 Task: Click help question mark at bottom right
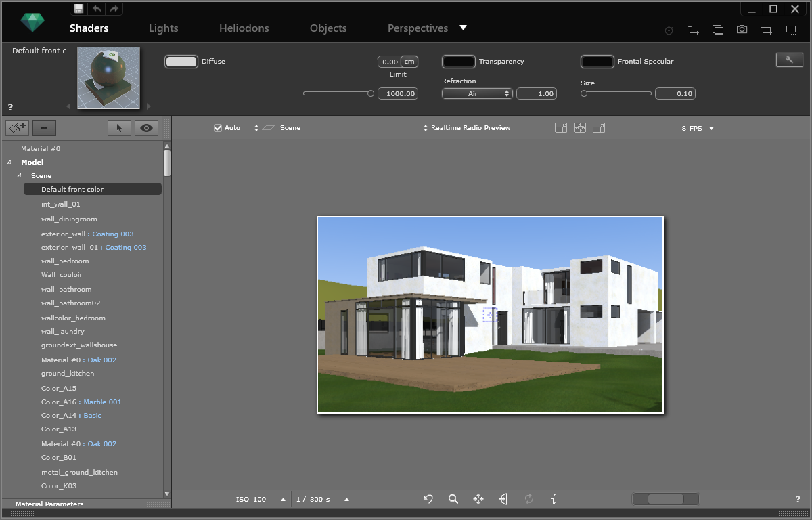pyautogui.click(x=798, y=499)
